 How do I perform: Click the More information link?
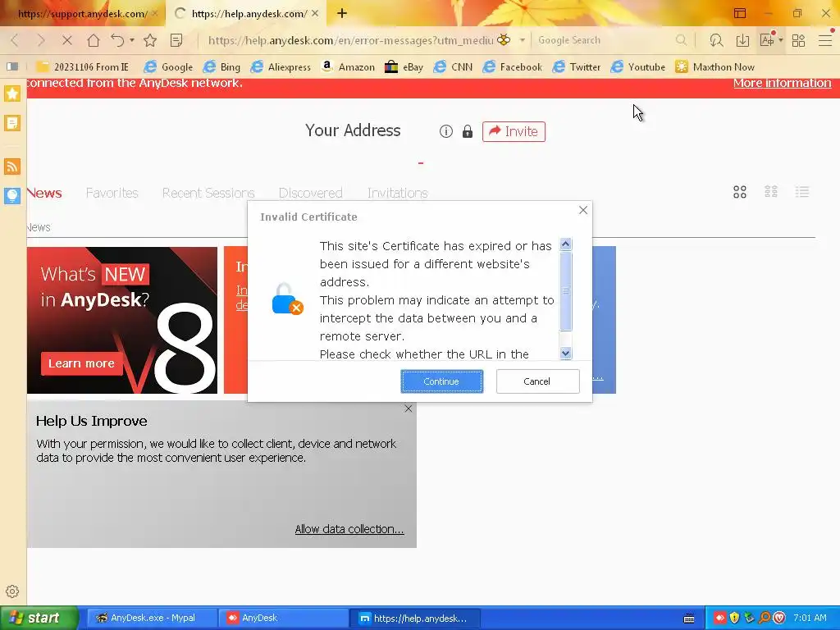pyautogui.click(x=782, y=83)
